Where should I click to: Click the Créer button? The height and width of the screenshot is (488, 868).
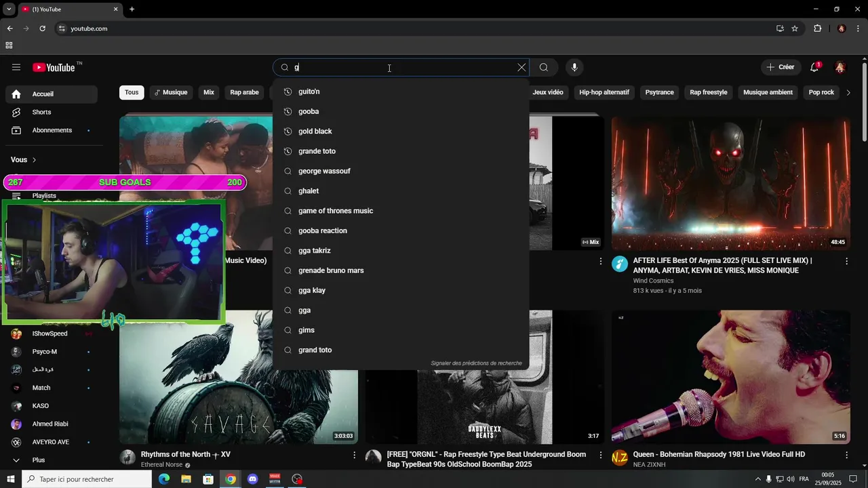pos(781,67)
